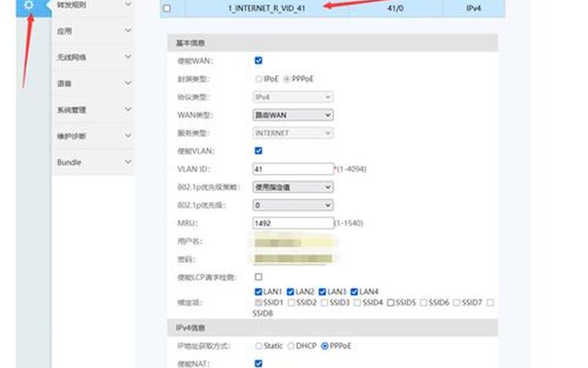Open the 802.1p优先级策略 dropdown
This screenshot has width=588, height=368.
pyautogui.click(x=293, y=187)
